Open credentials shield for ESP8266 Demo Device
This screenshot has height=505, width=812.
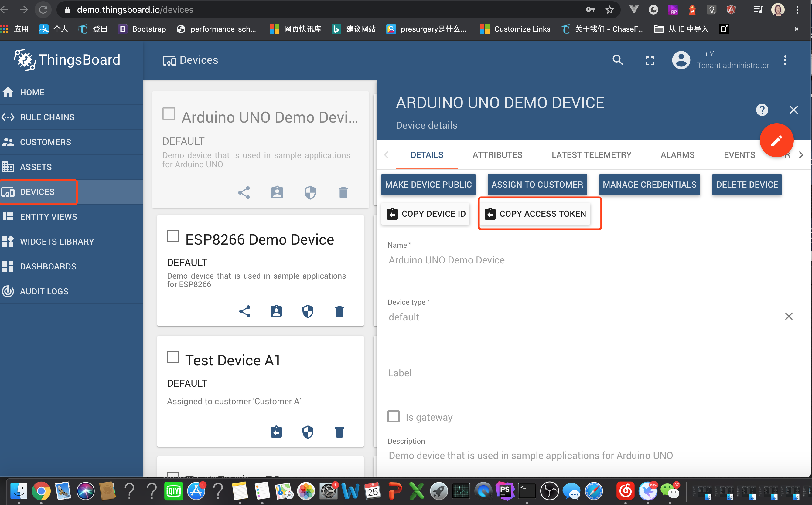(308, 311)
